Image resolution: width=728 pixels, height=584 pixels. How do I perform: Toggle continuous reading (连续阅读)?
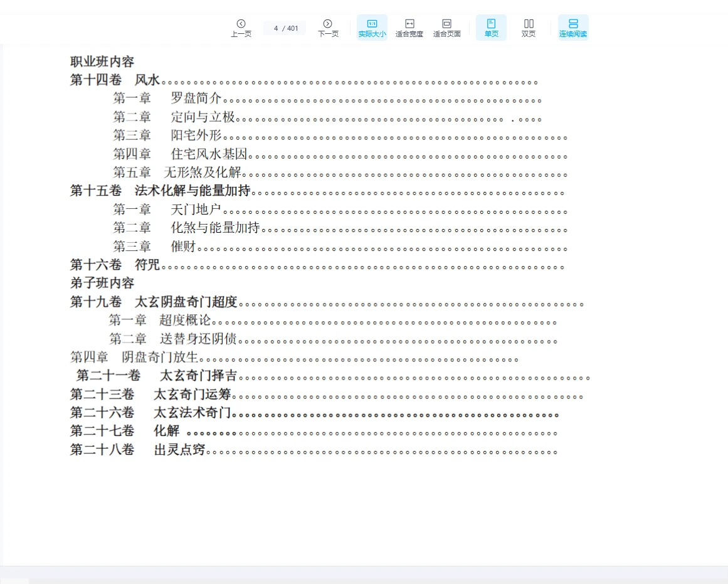(x=573, y=28)
